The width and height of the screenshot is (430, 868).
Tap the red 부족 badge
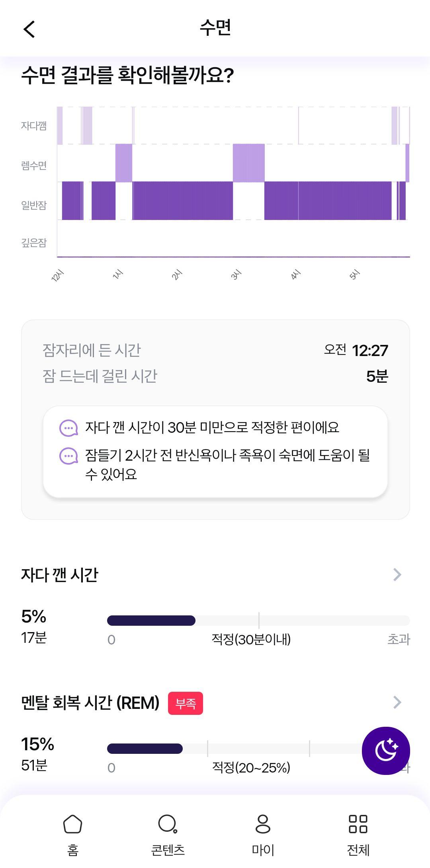pyautogui.click(x=186, y=703)
